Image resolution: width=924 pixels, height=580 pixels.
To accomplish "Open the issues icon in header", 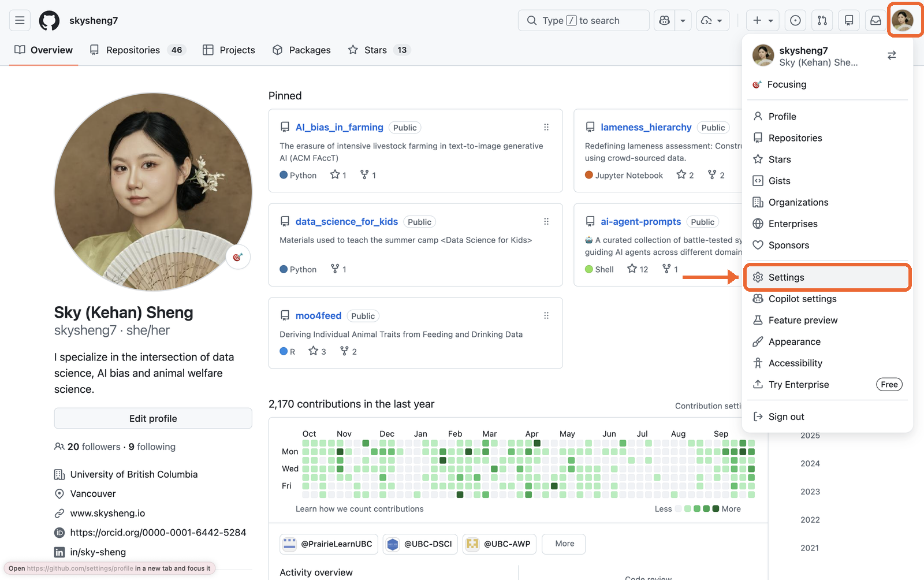I will click(795, 21).
